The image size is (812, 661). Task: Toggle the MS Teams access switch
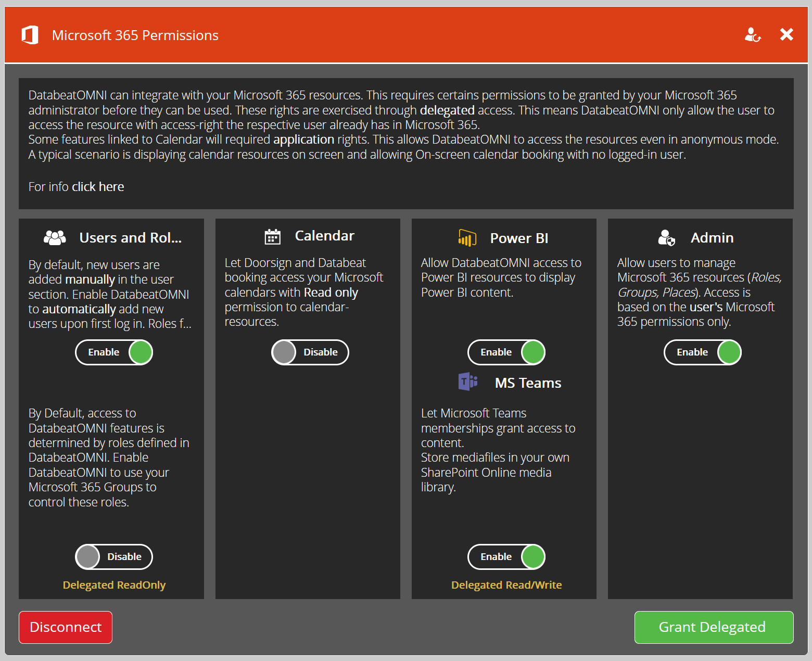click(x=506, y=557)
